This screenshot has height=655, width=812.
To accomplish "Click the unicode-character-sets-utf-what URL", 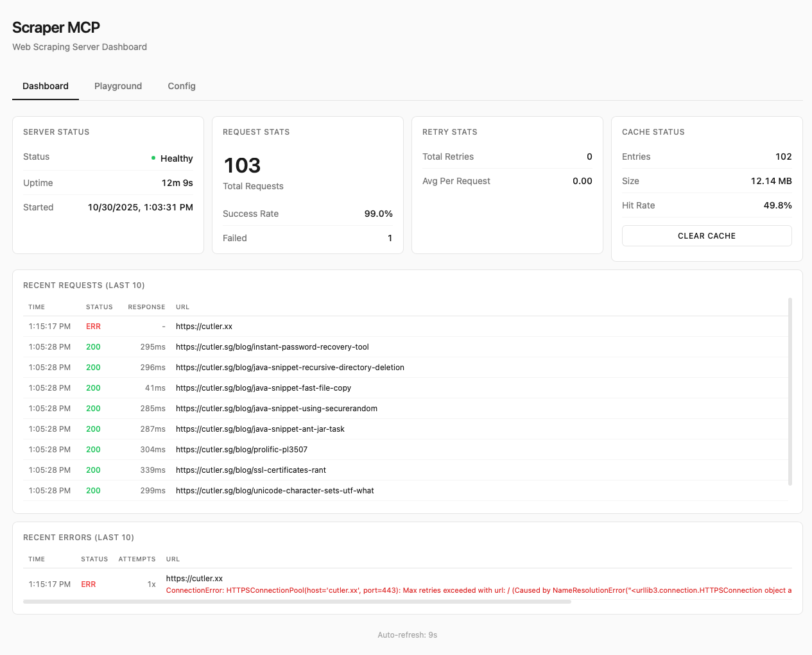I will click(275, 491).
